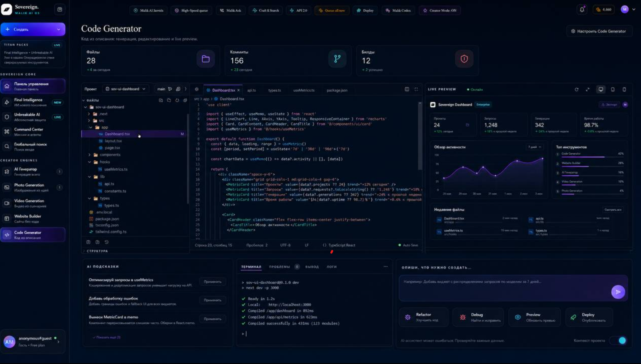Open the Глобальный поиск sidebar item
641x364 pixels.
(x=33, y=146)
